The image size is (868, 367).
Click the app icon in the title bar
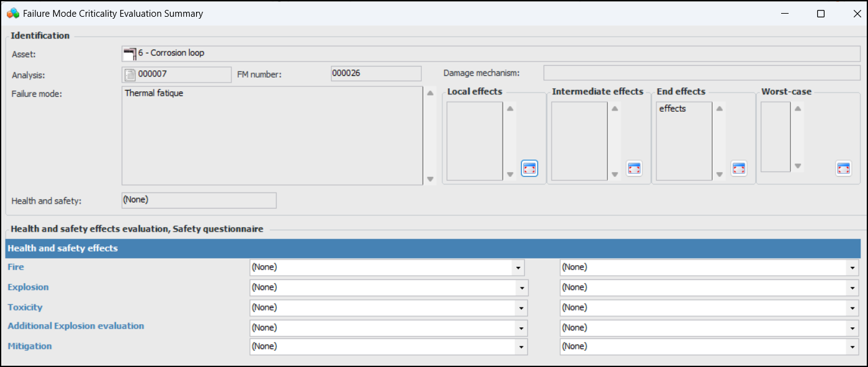(13, 13)
